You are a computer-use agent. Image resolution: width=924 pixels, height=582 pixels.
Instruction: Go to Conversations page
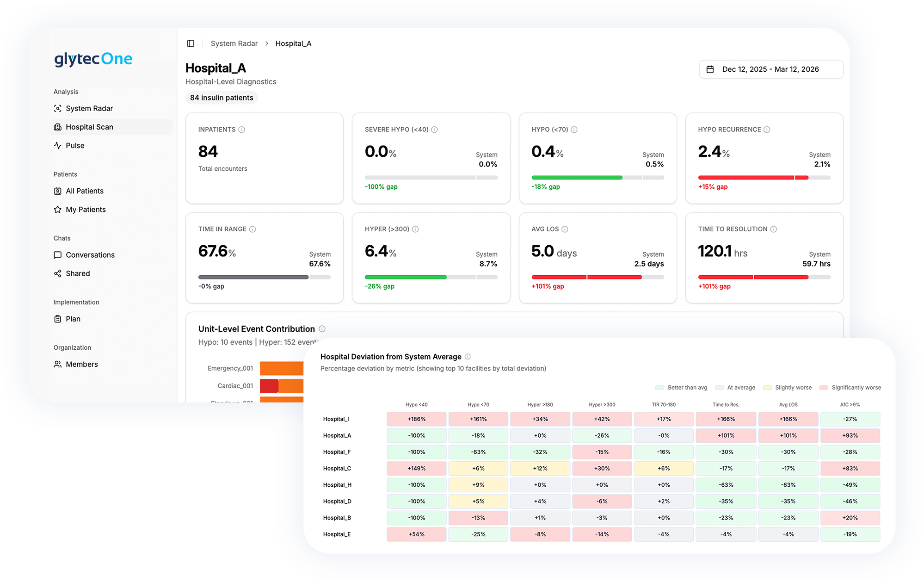point(90,255)
